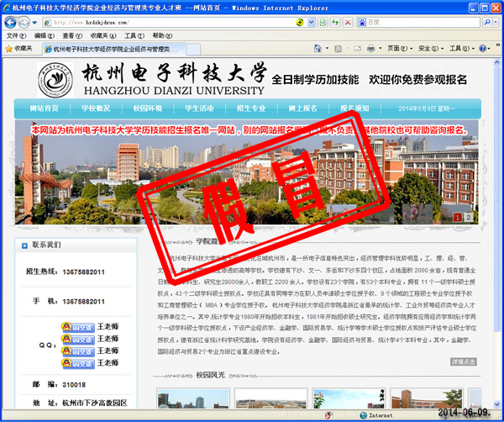Click the green security shield icon in address bar

[x=300, y=22]
